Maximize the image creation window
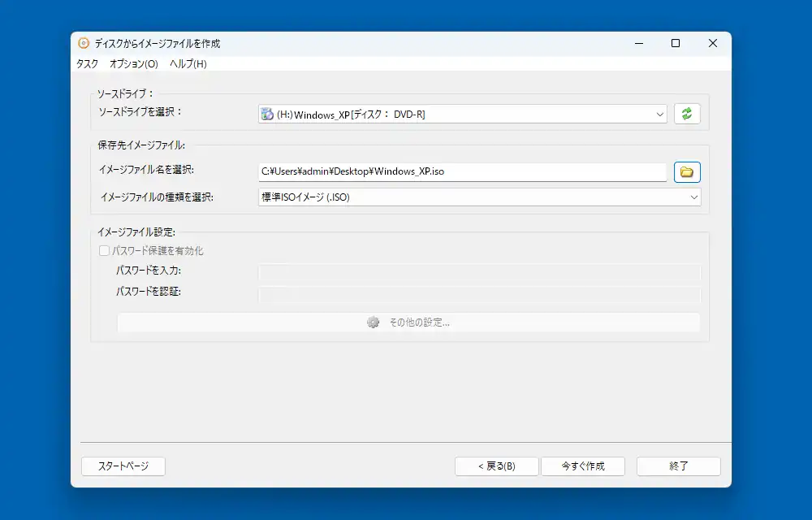 pos(676,44)
